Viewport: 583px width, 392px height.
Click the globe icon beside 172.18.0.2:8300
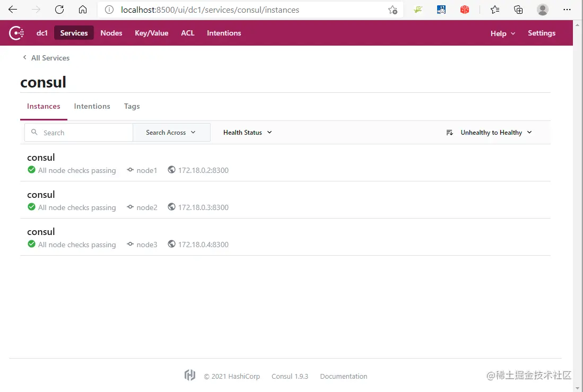(x=171, y=170)
